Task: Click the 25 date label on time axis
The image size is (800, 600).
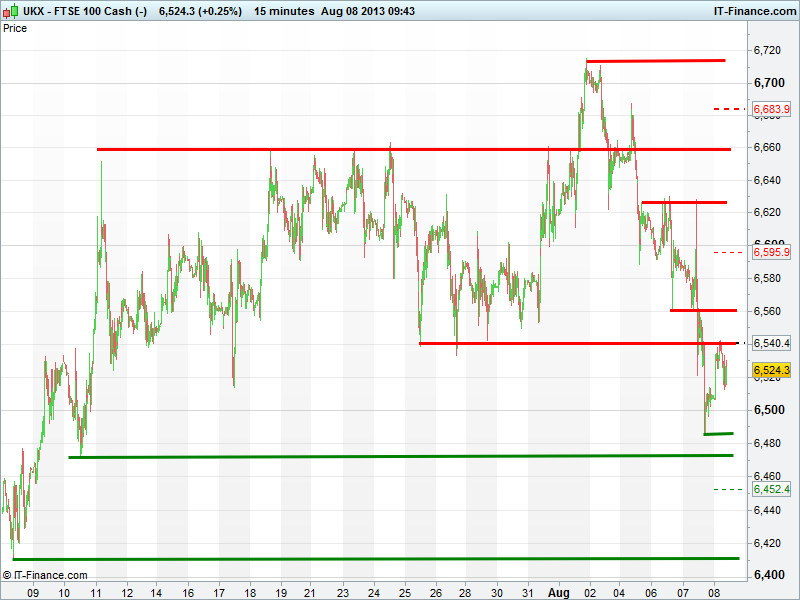Action: tap(405, 592)
